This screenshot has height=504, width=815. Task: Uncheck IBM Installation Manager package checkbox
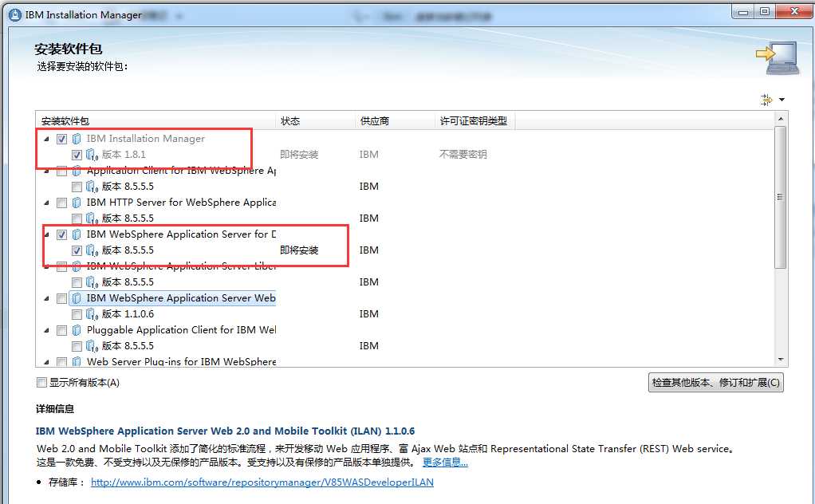coord(62,140)
